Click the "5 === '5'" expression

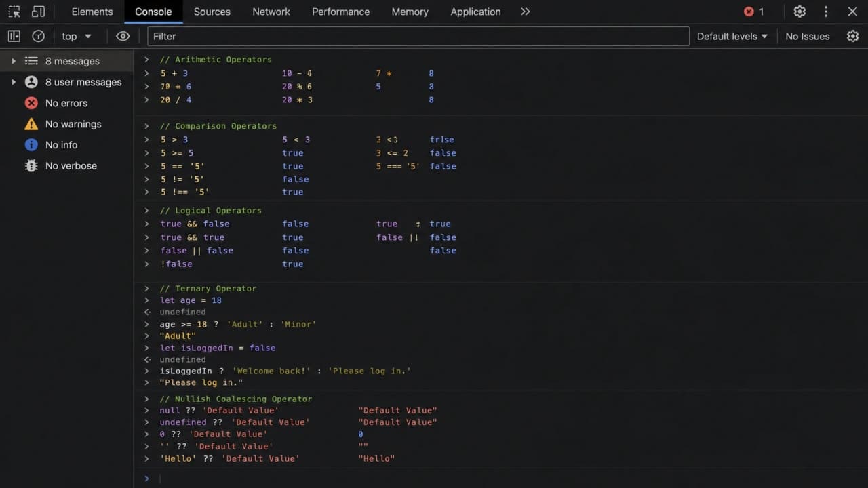click(x=398, y=167)
